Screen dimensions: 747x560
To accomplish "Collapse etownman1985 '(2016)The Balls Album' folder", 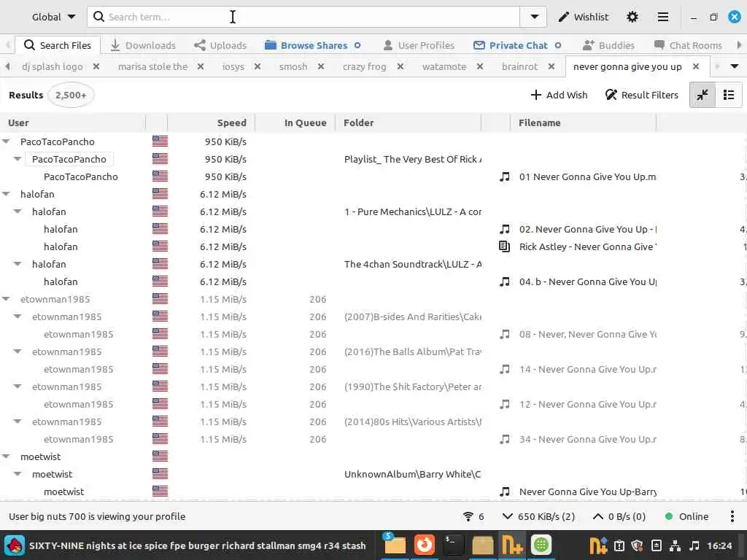I will 18,351.
